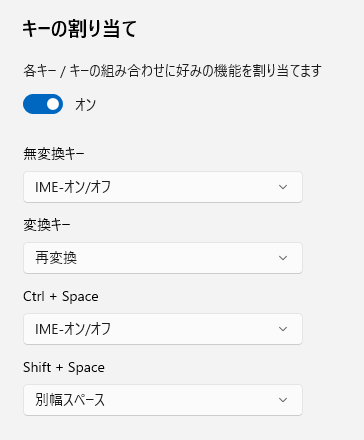Click the Shift + Space field label

coord(64,367)
